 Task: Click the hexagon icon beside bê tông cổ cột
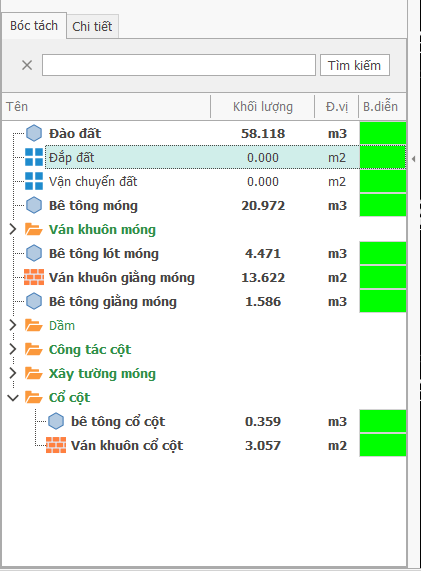click(x=56, y=421)
